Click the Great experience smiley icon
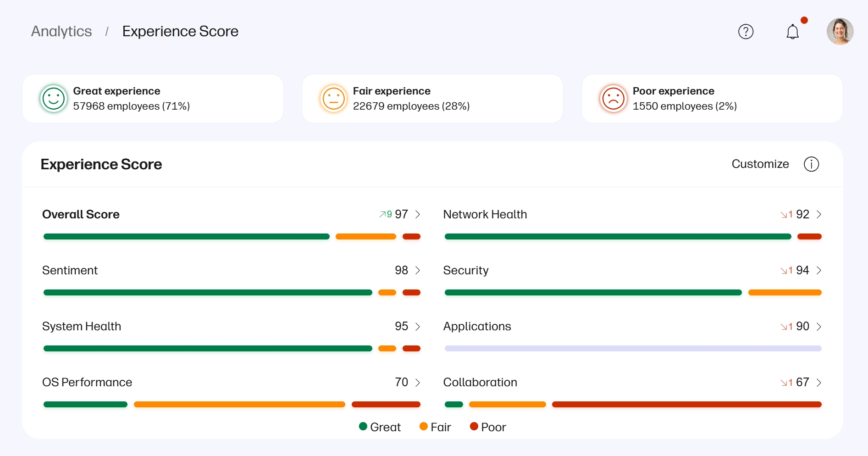Screen dimensions: 868x456 coord(53,98)
